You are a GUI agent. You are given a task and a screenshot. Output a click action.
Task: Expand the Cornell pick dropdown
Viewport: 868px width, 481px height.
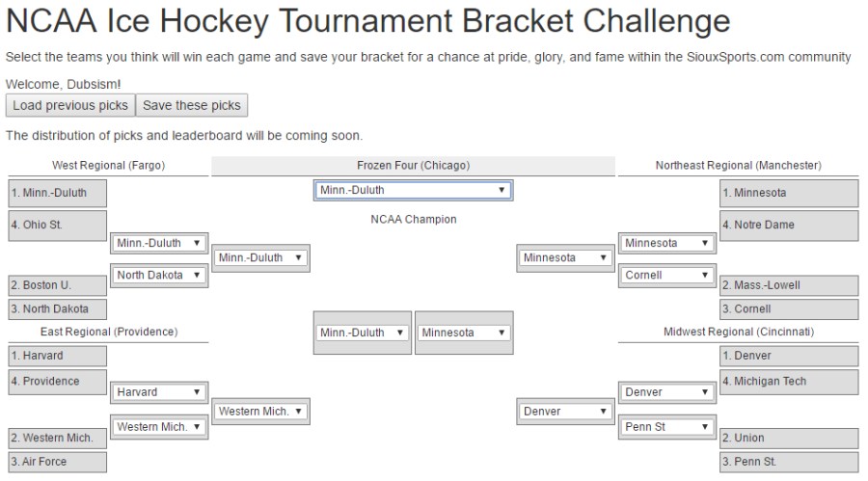pos(667,275)
